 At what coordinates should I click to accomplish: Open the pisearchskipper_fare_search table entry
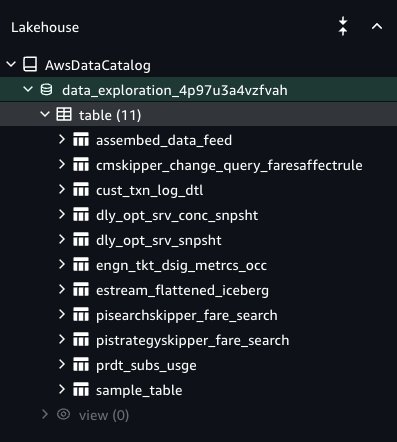[187, 315]
